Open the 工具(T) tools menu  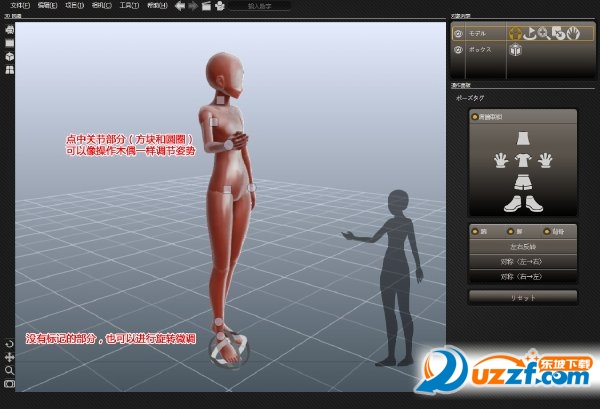(x=129, y=5)
